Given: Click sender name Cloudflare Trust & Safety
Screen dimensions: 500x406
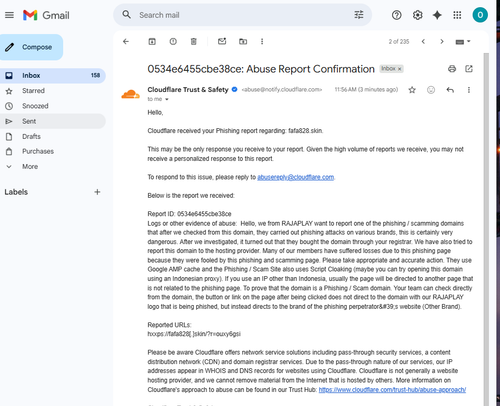Looking at the screenshot, I should click(x=188, y=89).
